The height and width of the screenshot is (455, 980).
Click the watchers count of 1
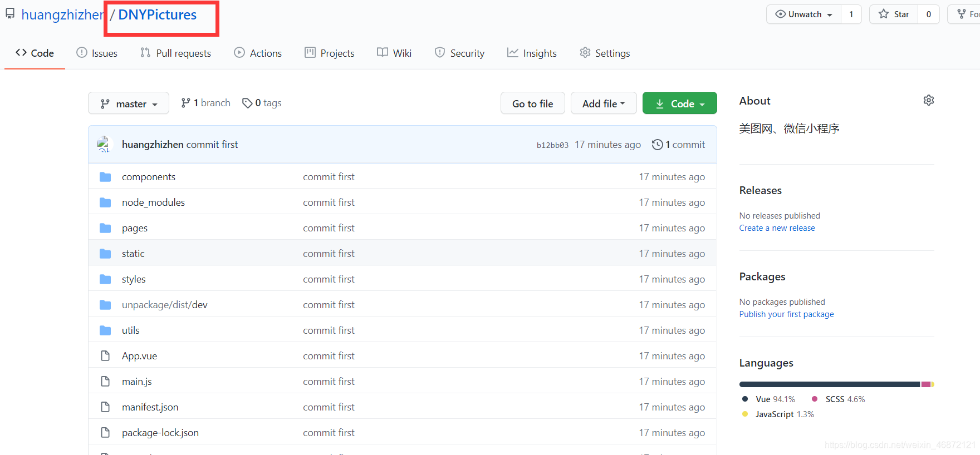point(851,14)
